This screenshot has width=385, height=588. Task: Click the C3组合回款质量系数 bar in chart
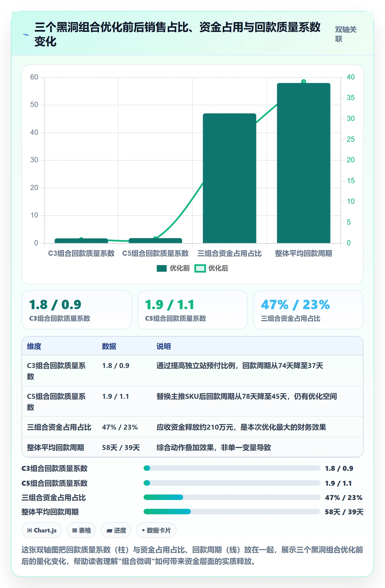(x=81, y=241)
